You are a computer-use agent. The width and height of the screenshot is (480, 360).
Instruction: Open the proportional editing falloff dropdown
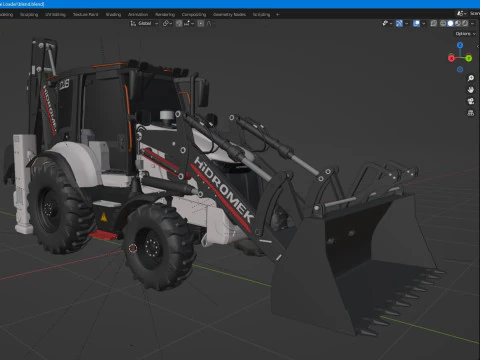click(x=209, y=23)
